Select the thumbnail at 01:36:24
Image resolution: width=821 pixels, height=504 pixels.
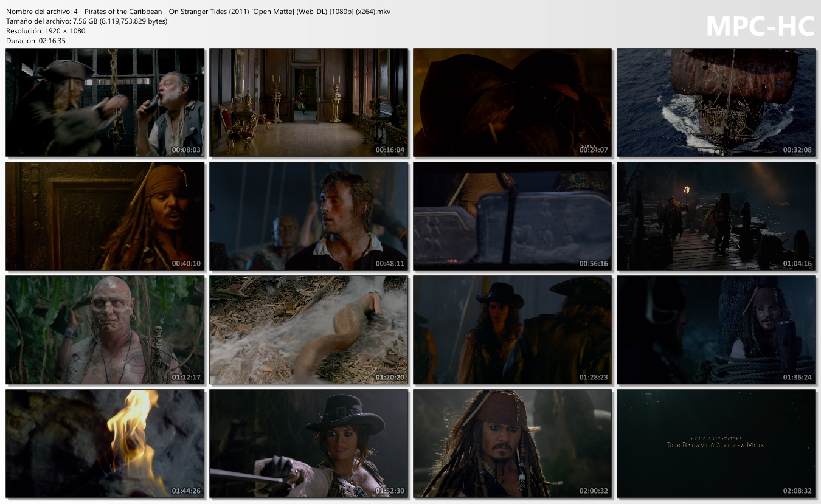(x=716, y=330)
